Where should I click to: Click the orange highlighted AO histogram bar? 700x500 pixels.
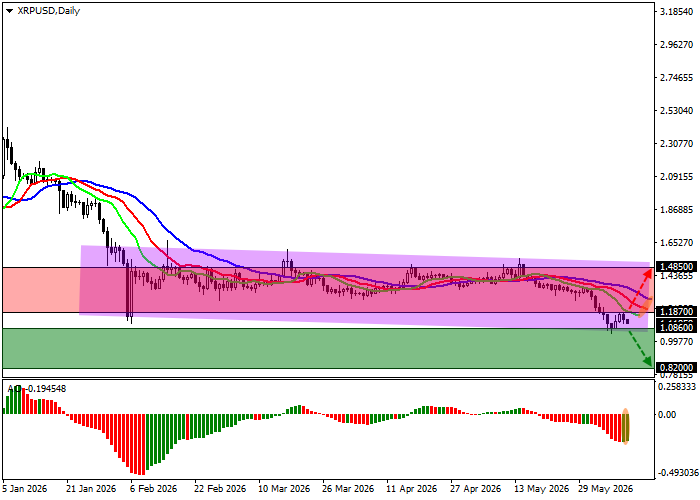pos(625,426)
